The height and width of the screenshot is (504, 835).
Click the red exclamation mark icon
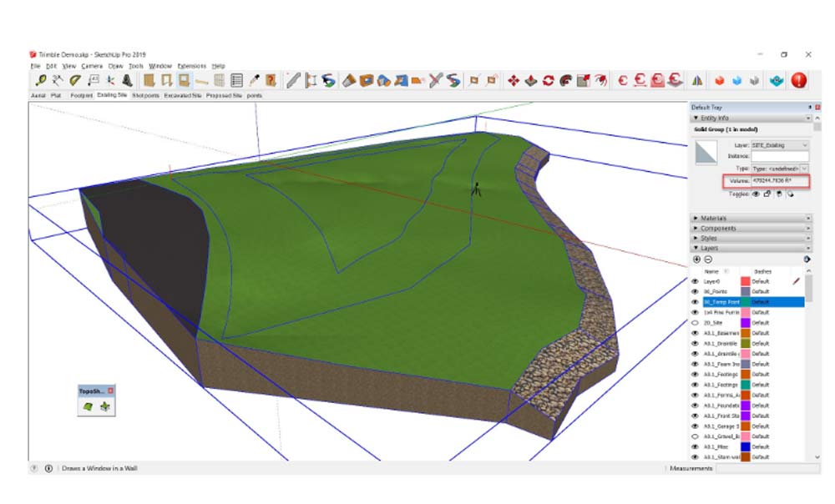[x=799, y=81]
